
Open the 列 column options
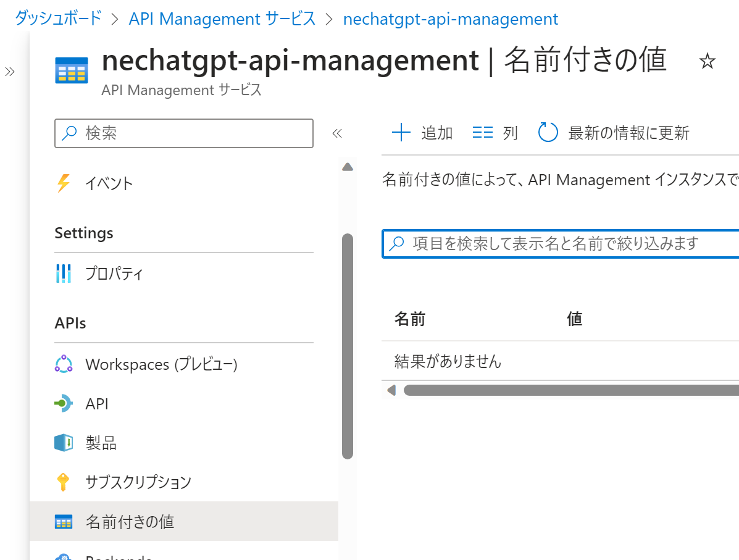[x=495, y=133]
